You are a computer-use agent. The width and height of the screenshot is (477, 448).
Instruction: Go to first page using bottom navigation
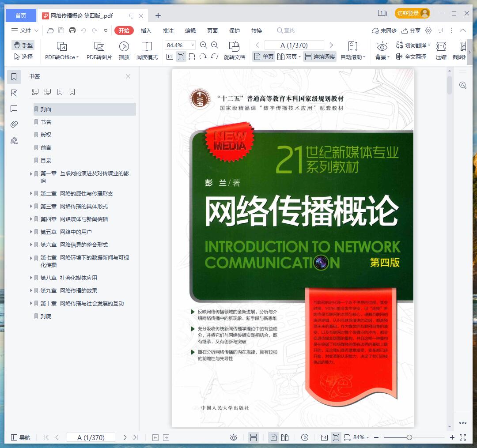point(46,437)
